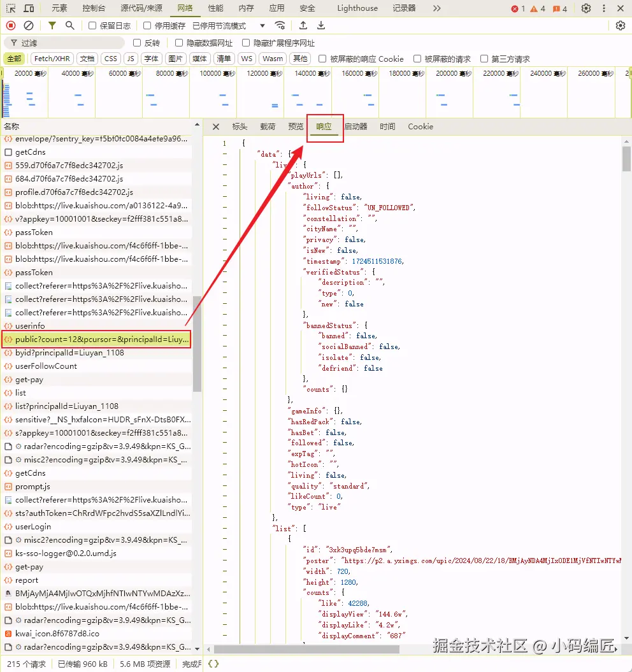Screen dimensions: 632x672
Task: Collapse the "verifiedStatus" JSON node
Action: pyautogui.click(x=225, y=272)
